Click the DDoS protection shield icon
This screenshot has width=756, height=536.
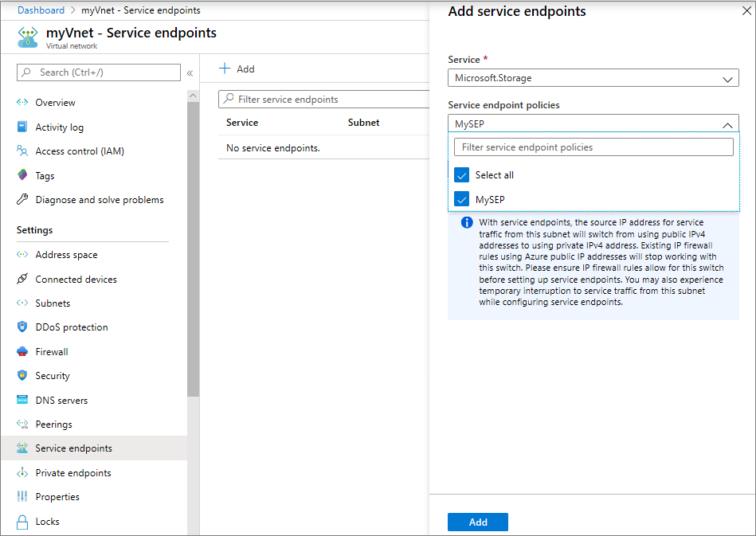22,327
